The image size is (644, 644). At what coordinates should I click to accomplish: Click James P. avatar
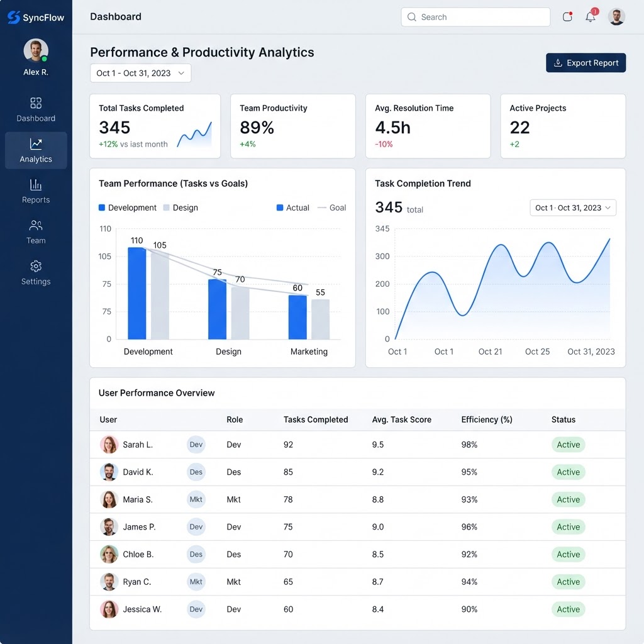click(109, 527)
